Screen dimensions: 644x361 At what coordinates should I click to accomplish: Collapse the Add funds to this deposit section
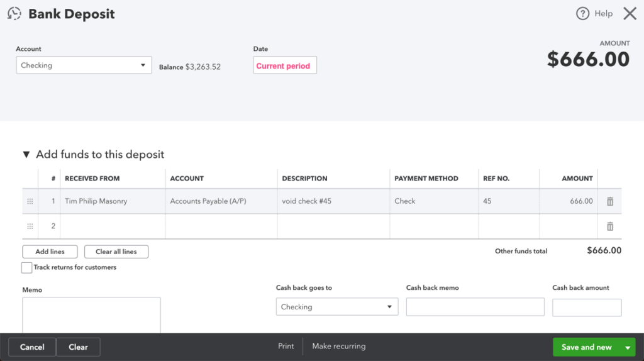[26, 155]
